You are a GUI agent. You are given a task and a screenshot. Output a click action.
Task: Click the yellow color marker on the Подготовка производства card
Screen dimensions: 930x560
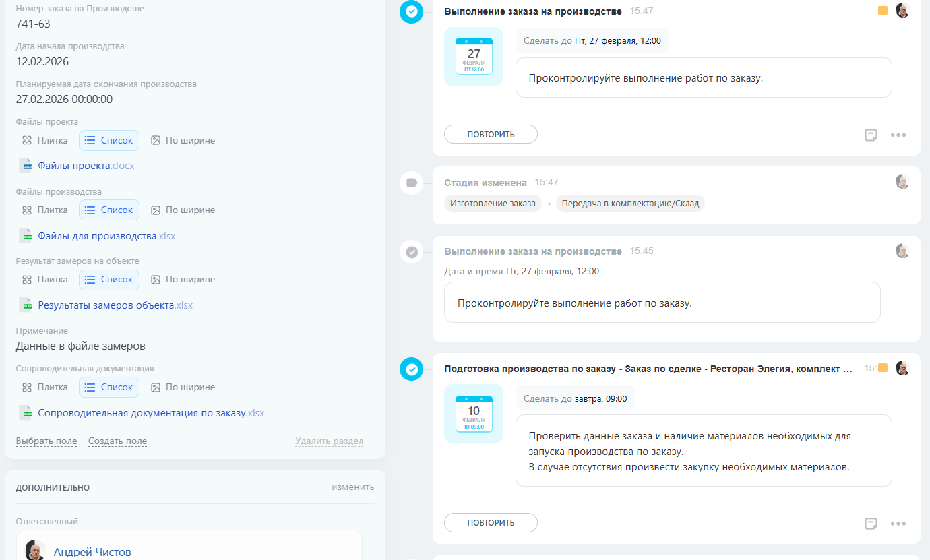[883, 368]
